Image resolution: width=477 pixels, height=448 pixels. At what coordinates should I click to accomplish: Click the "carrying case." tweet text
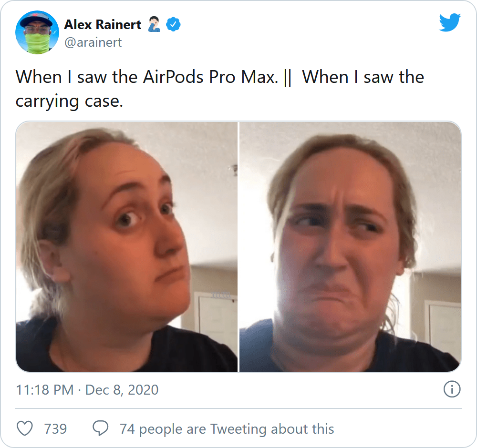(x=69, y=101)
